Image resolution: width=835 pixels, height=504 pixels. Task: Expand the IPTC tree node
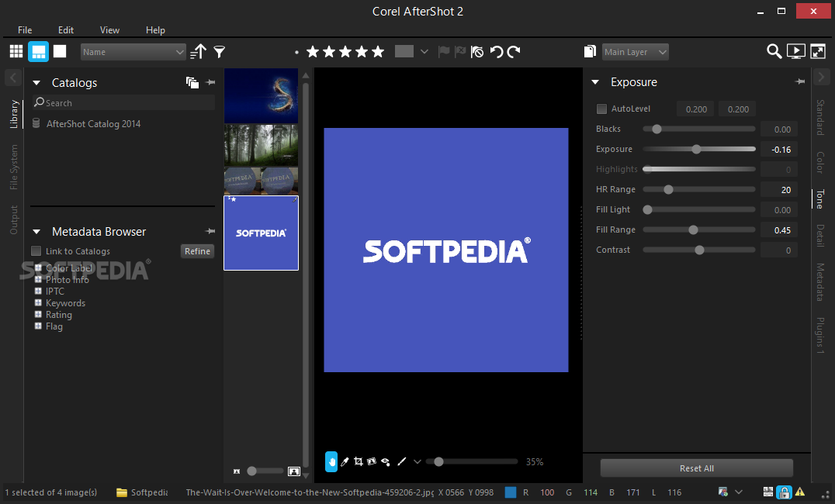click(x=38, y=291)
